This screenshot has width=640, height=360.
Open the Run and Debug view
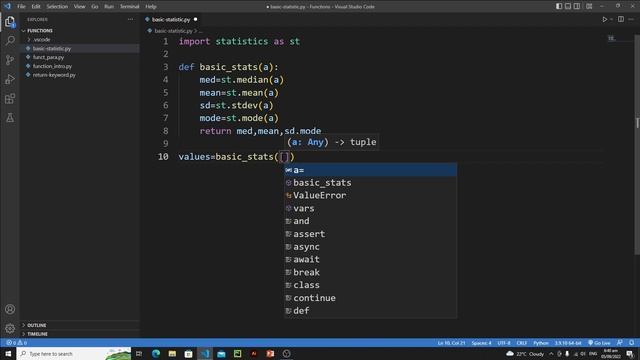pos(10,79)
